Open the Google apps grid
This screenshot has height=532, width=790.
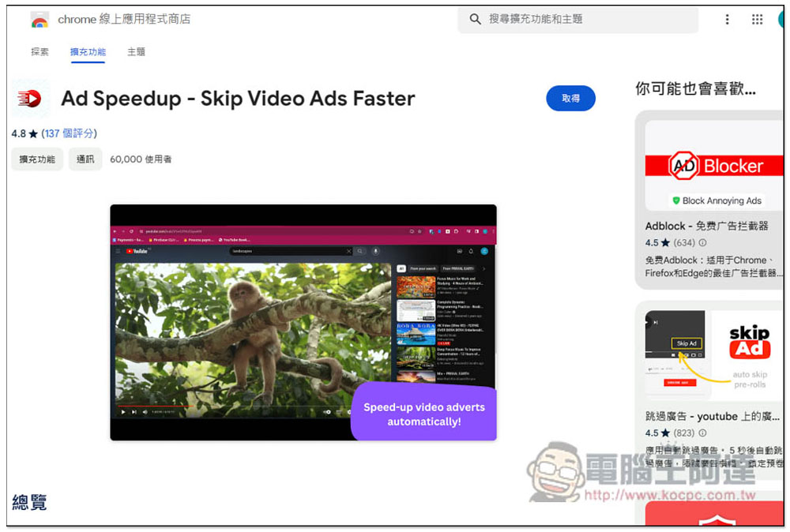(x=757, y=19)
